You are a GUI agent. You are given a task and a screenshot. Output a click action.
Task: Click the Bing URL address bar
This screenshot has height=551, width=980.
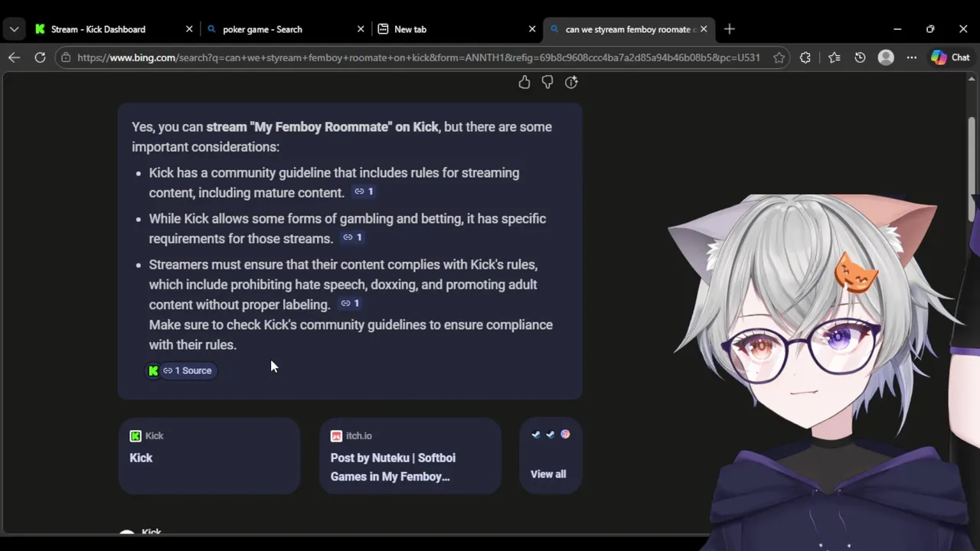coord(417,57)
